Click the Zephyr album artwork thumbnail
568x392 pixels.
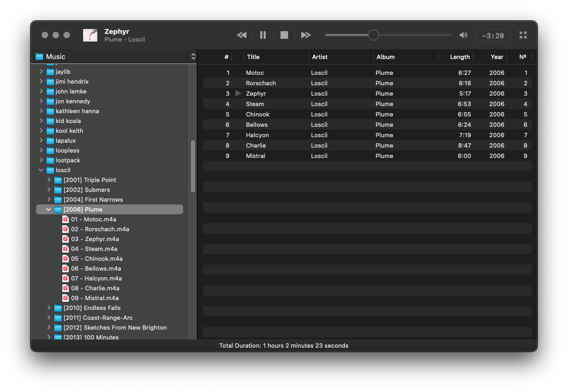[x=90, y=35]
